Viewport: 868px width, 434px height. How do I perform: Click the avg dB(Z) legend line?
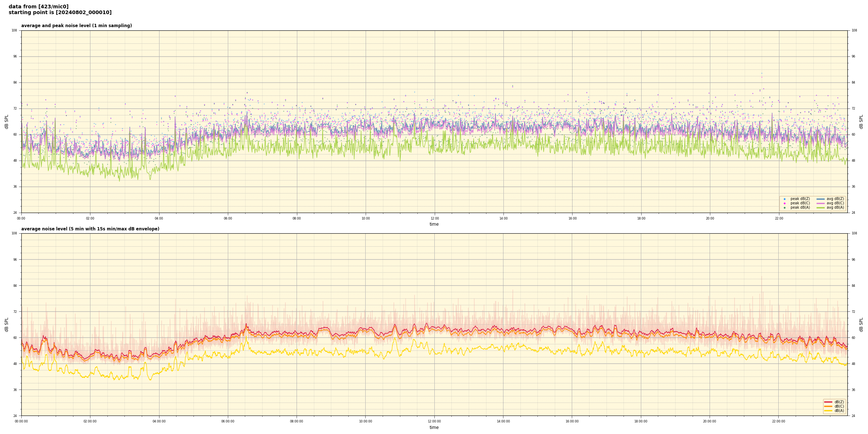pyautogui.click(x=821, y=199)
